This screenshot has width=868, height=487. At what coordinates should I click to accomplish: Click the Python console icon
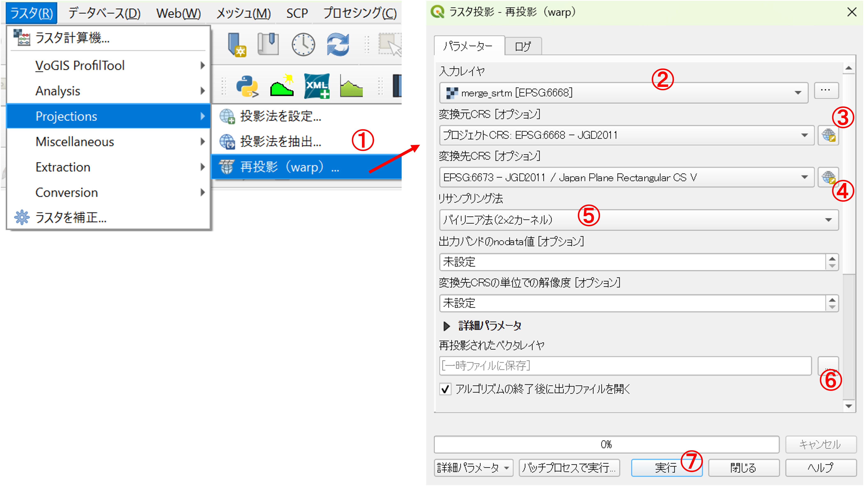tap(247, 86)
